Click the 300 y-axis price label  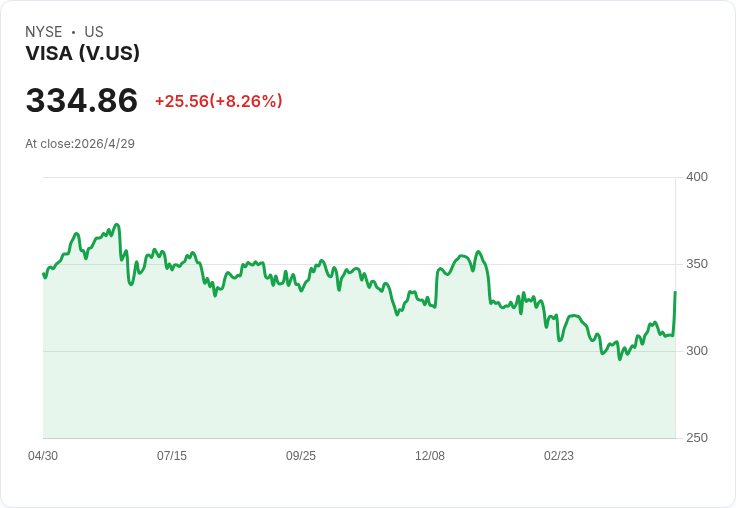(x=696, y=351)
